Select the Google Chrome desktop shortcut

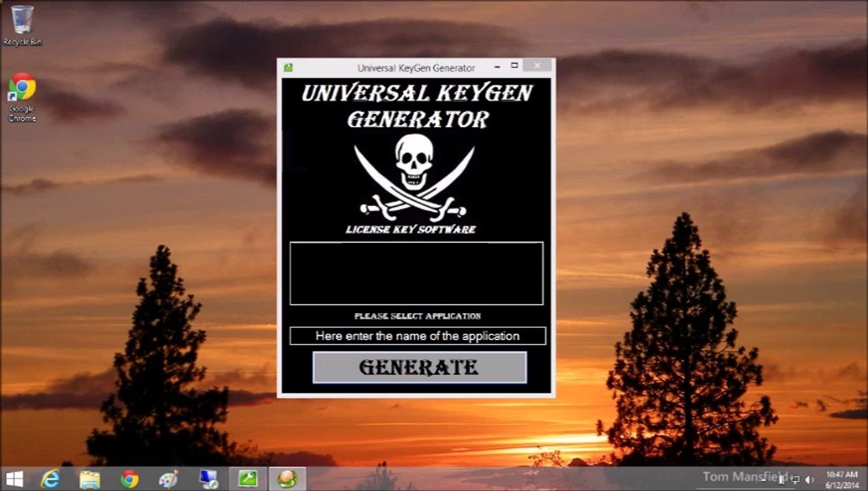click(x=22, y=98)
